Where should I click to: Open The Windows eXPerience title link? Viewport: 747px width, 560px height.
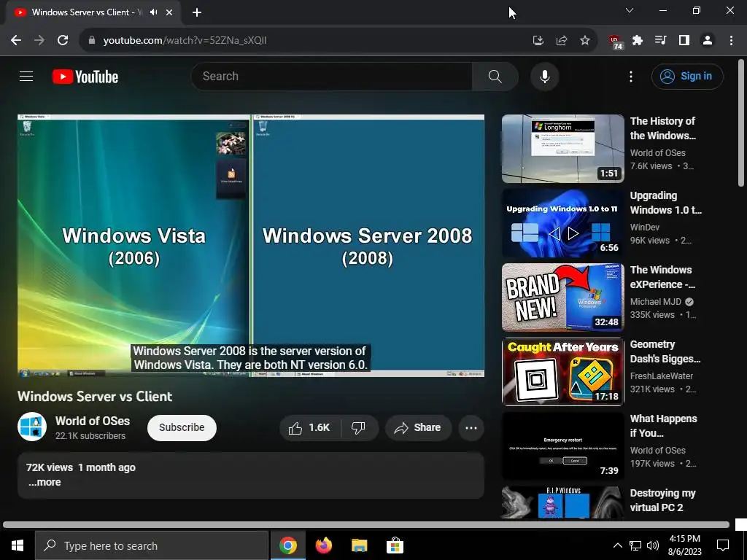click(662, 276)
